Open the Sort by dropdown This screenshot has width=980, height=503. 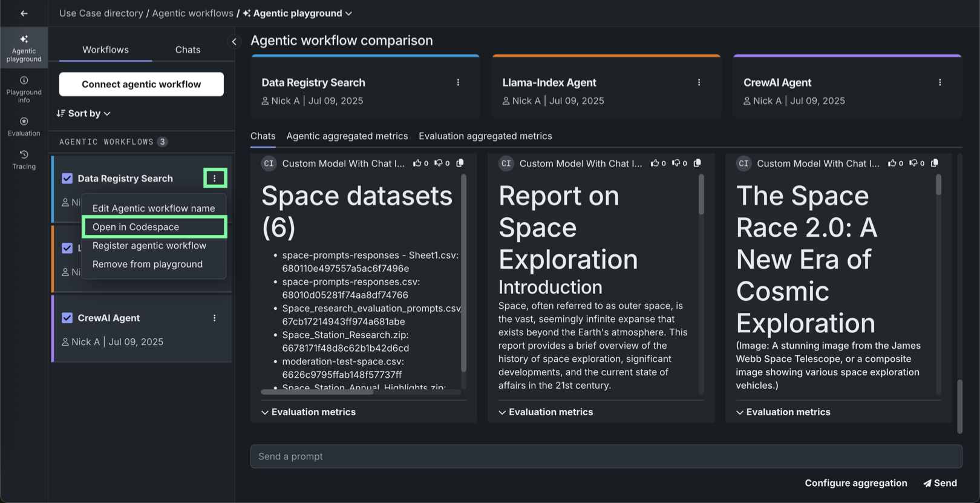click(x=83, y=114)
